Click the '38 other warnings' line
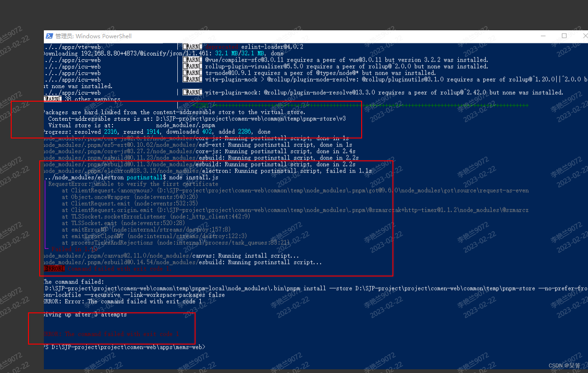588x373 pixels. click(82, 99)
